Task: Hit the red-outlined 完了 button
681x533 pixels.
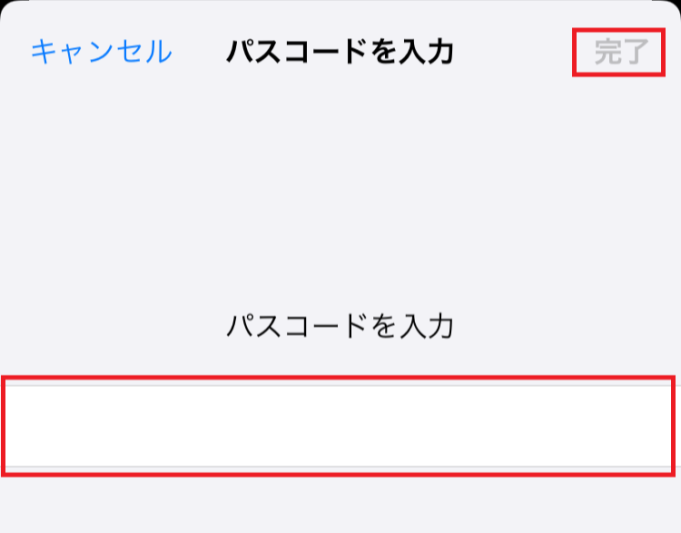Action: 620,52
